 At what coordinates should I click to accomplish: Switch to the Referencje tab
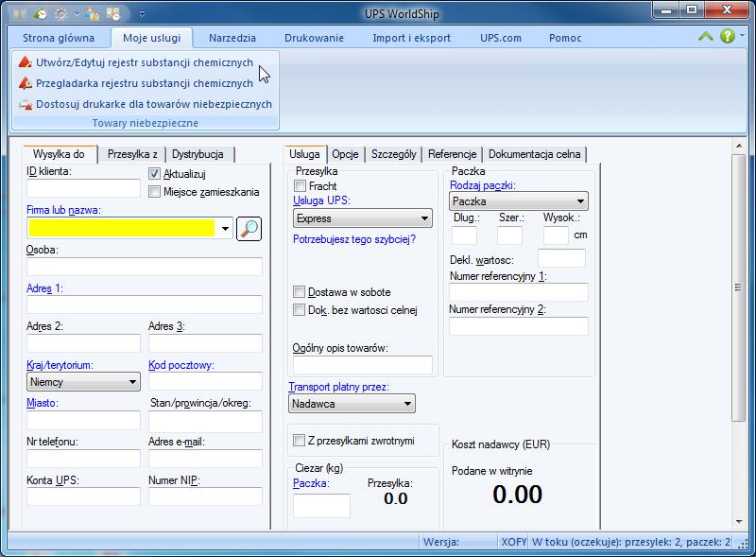pyautogui.click(x=453, y=154)
